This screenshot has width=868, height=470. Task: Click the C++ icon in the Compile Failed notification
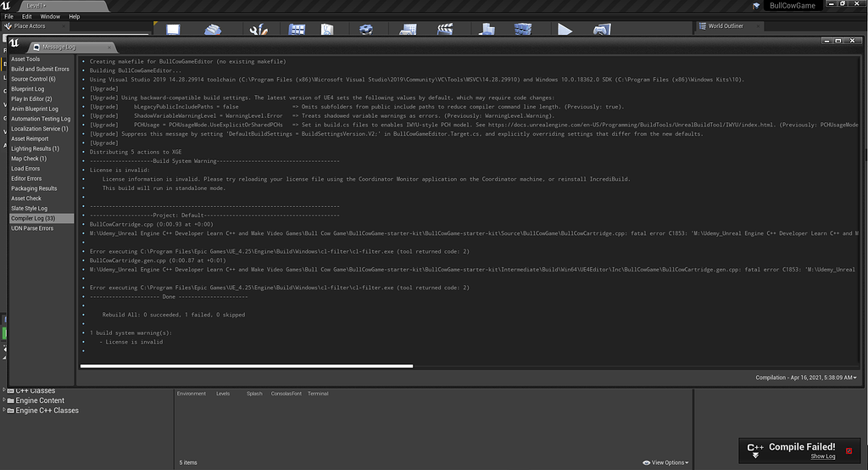tap(755, 450)
